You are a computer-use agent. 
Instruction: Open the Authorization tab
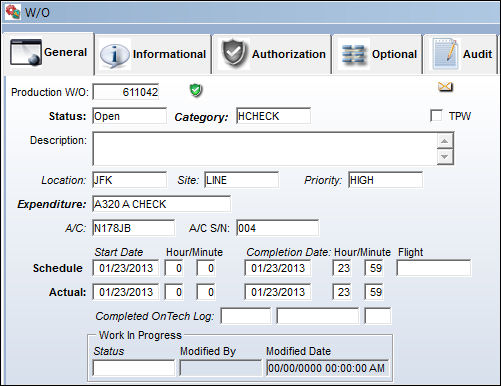[x=272, y=54]
